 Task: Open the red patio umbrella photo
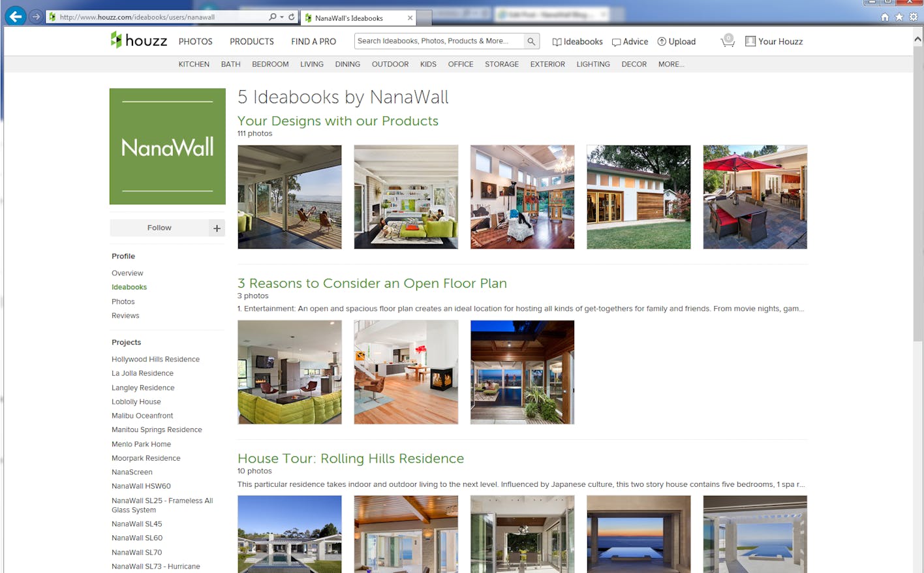tap(755, 196)
